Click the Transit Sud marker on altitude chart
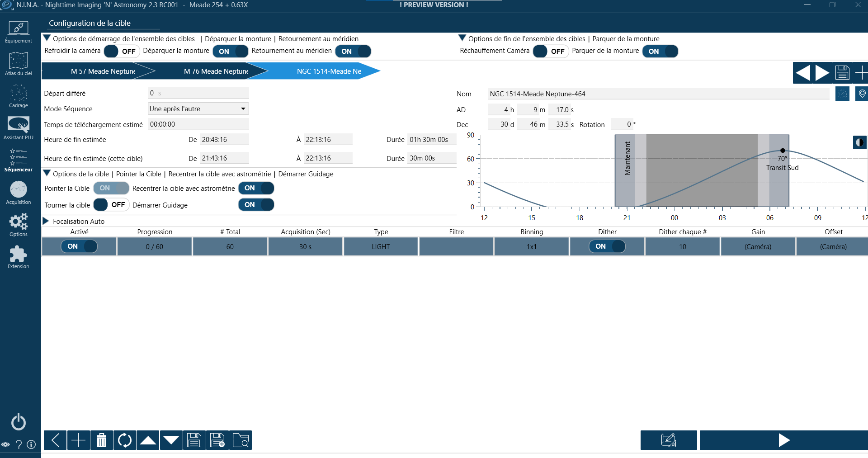The image size is (868, 458). pyautogui.click(x=783, y=151)
